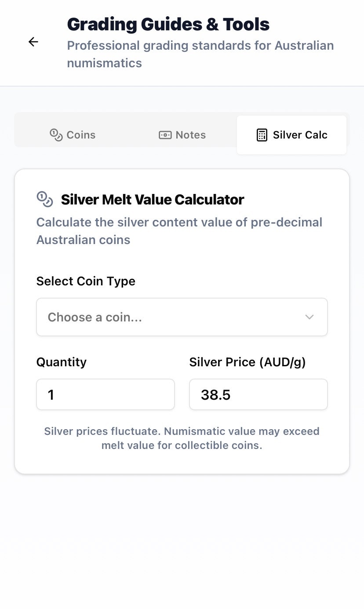
Task: Select the coins icon on the Coins tab
Action: coord(56,135)
